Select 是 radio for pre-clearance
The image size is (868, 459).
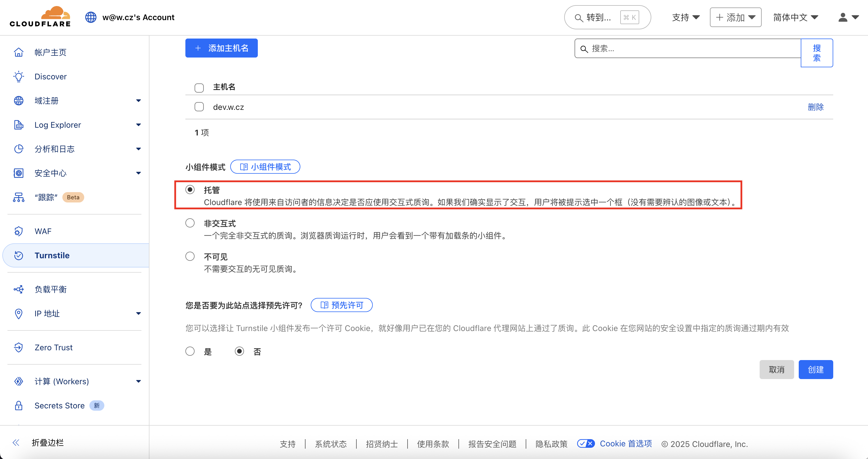coord(190,351)
